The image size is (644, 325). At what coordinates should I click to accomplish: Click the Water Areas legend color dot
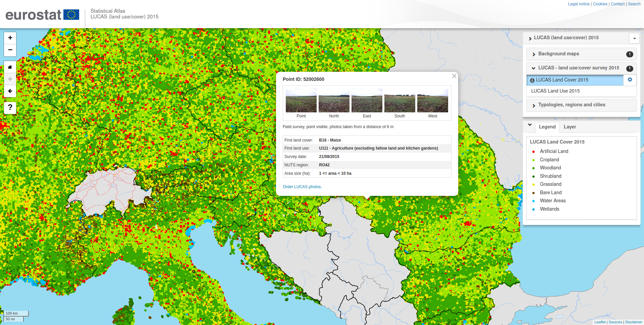tap(533, 201)
